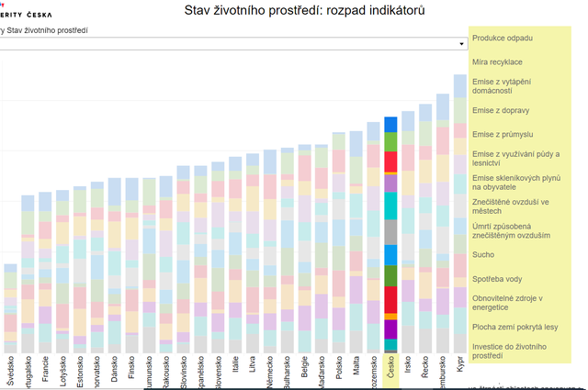Choose Emise z dopravy in the legend
This screenshot has height=390, width=588.
[x=502, y=110]
